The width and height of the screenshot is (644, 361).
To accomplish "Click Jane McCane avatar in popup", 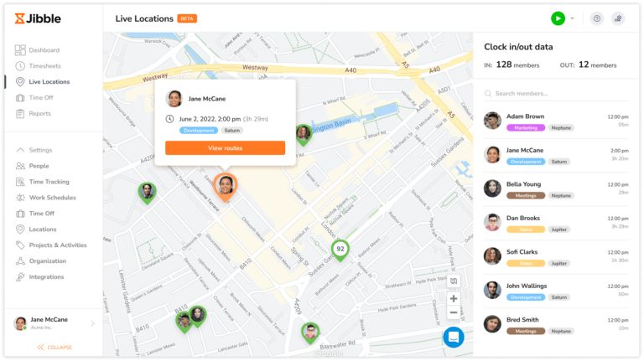I will (174, 99).
